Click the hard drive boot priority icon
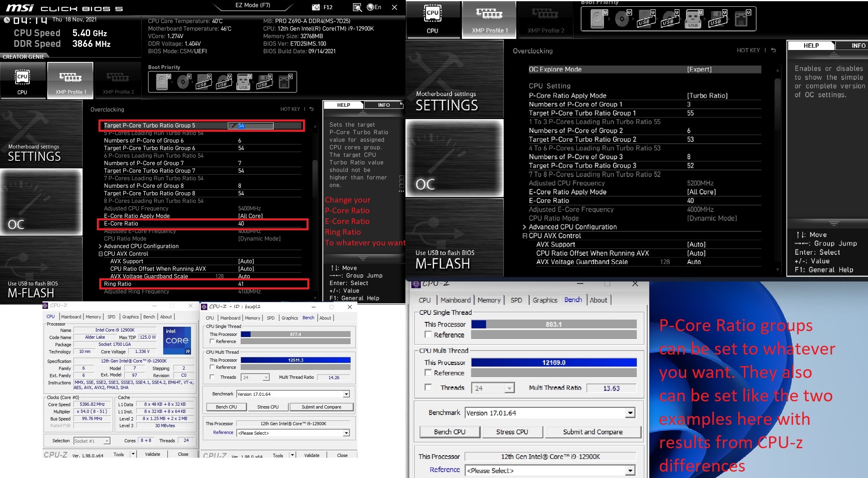The height and width of the screenshot is (478, 868). point(162,82)
